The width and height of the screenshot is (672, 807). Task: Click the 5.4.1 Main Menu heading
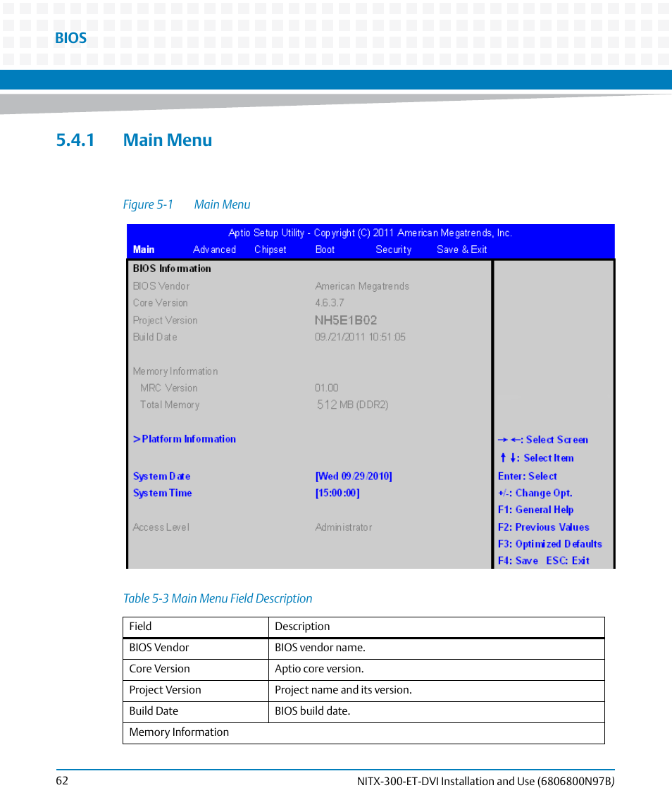point(134,140)
